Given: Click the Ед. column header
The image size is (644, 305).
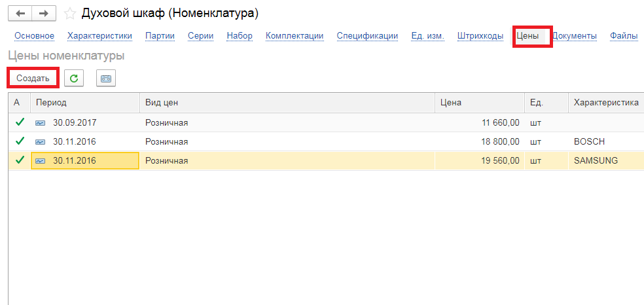Looking at the screenshot, I should [546, 103].
